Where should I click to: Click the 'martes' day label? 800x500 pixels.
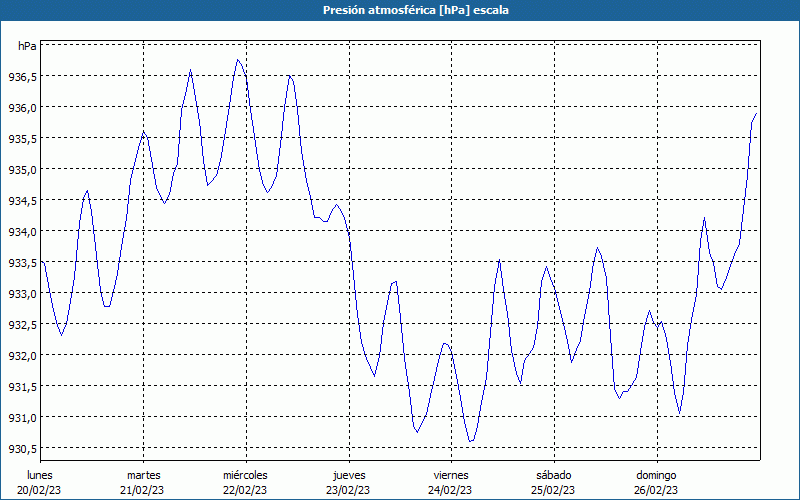click(143, 475)
